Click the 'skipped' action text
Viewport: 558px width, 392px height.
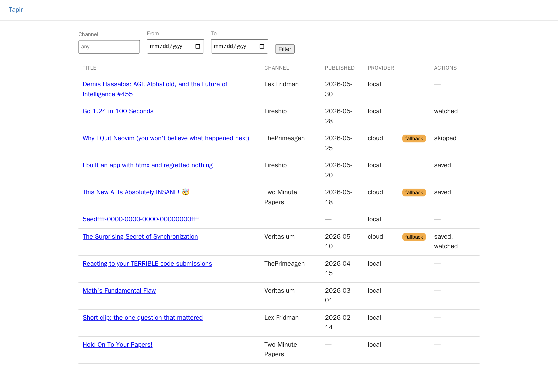pyautogui.click(x=445, y=138)
